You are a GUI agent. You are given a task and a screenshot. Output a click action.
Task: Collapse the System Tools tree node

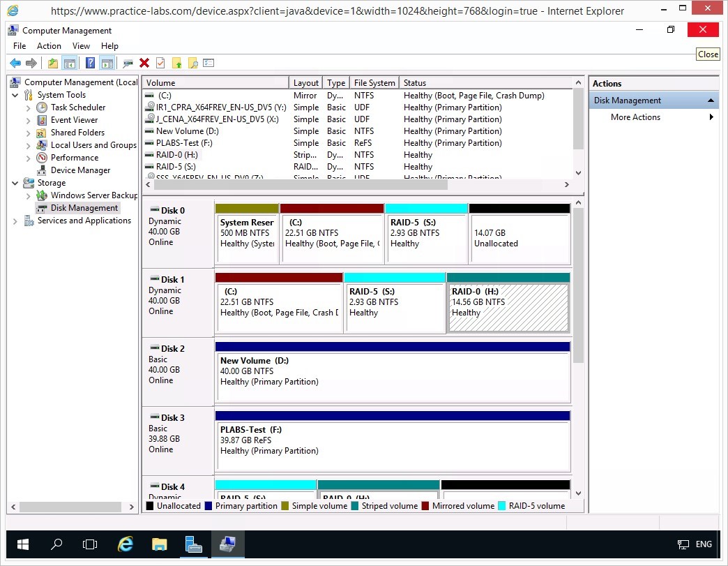[x=15, y=95]
